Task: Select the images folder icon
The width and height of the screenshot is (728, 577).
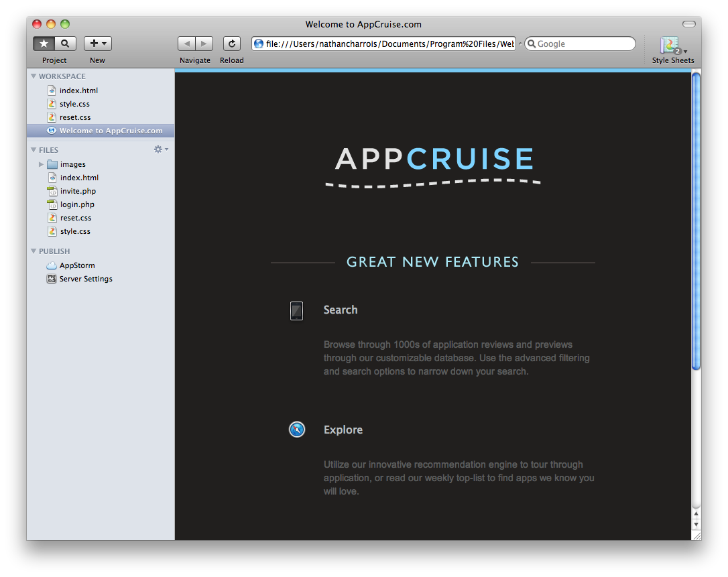Action: [52, 164]
